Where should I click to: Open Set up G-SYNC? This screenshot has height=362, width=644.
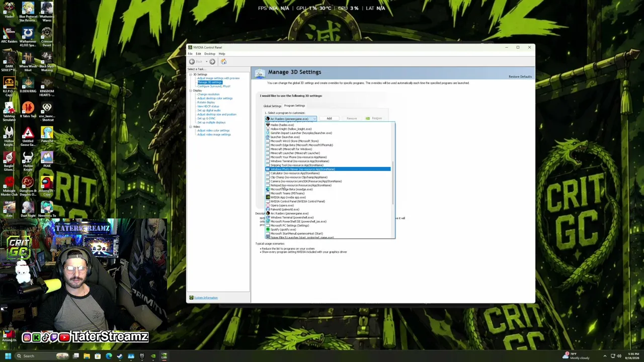(x=206, y=119)
